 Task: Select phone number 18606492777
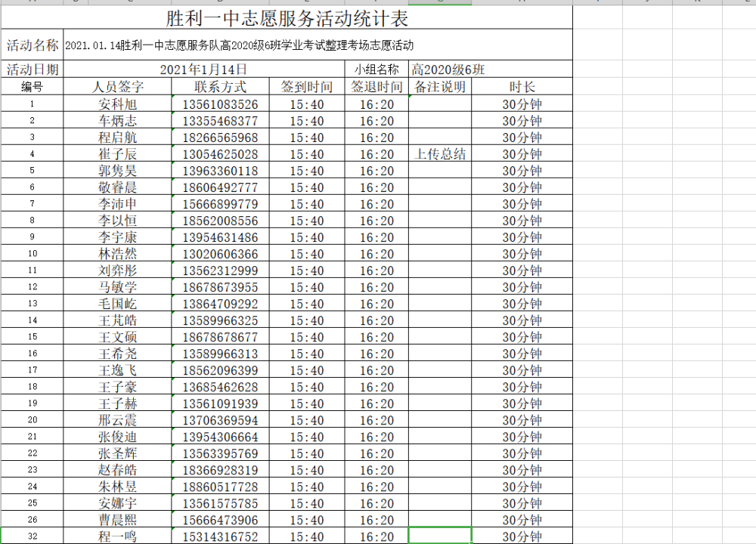pyautogui.click(x=220, y=187)
